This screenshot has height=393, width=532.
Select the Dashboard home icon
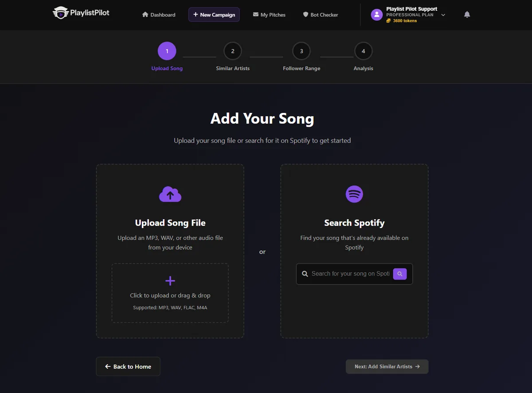(145, 14)
